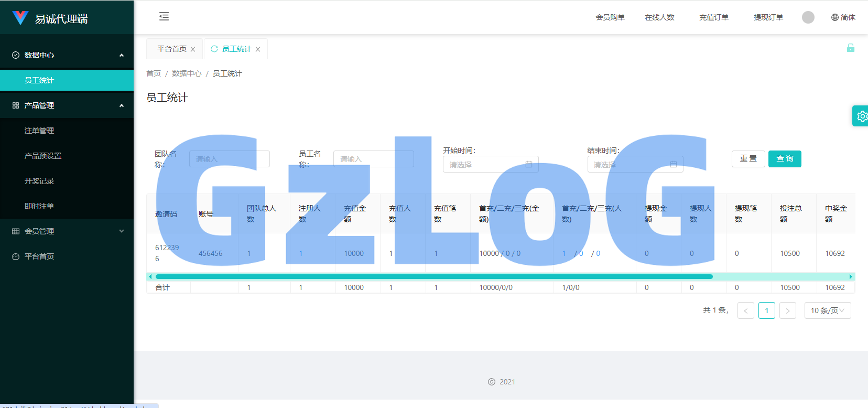Expand 会员管理 menu group
Image resolution: width=868 pixels, height=408 pixels.
tap(67, 231)
